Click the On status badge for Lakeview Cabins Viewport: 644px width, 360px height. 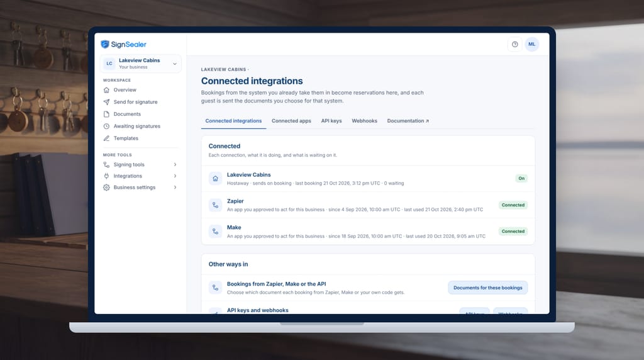521,178
